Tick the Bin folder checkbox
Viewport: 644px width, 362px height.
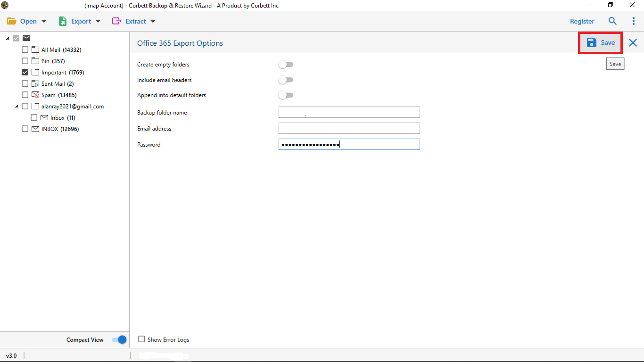point(25,61)
